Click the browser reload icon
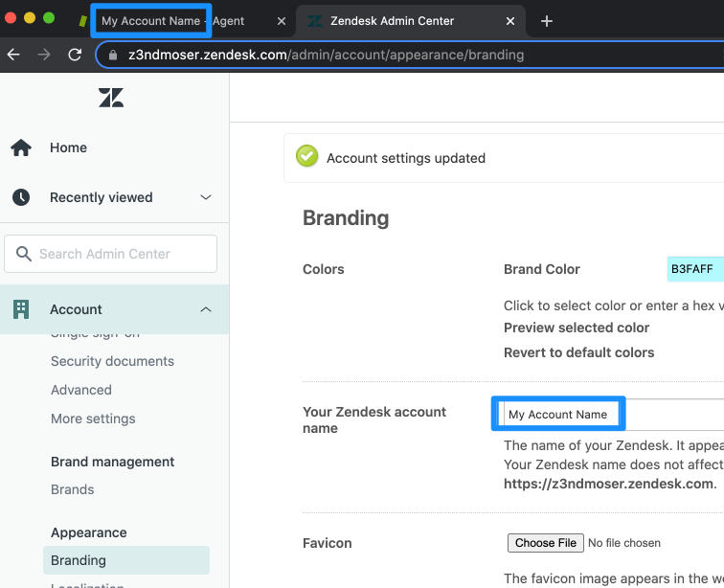The width and height of the screenshot is (724, 588). click(x=75, y=55)
